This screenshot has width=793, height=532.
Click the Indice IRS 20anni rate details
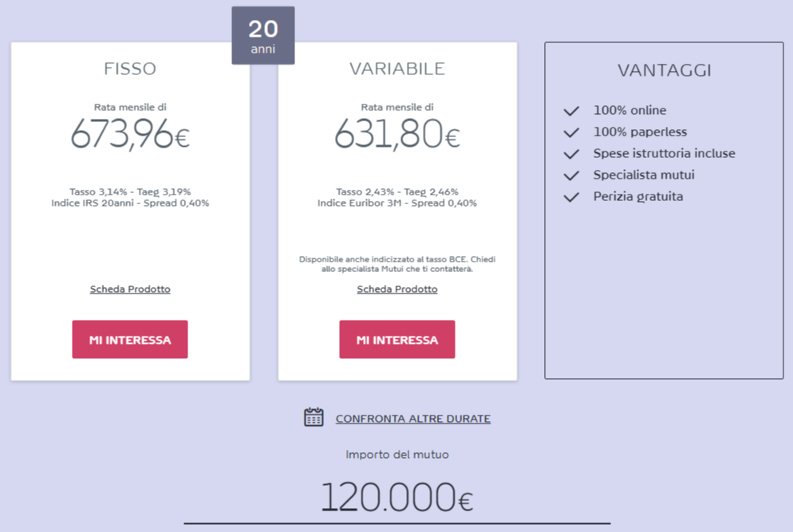click(x=130, y=203)
